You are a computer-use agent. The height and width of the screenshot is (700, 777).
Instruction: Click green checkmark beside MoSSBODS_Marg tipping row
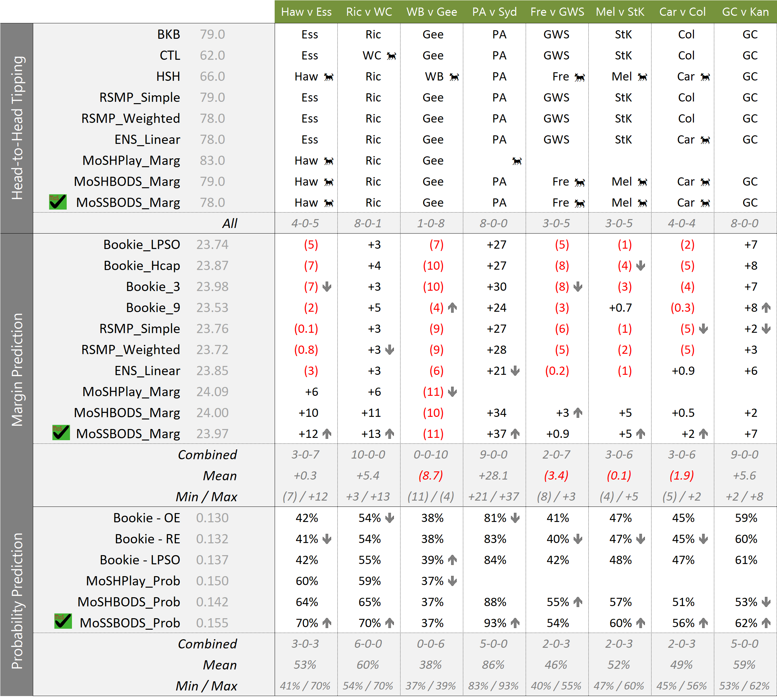58,202
